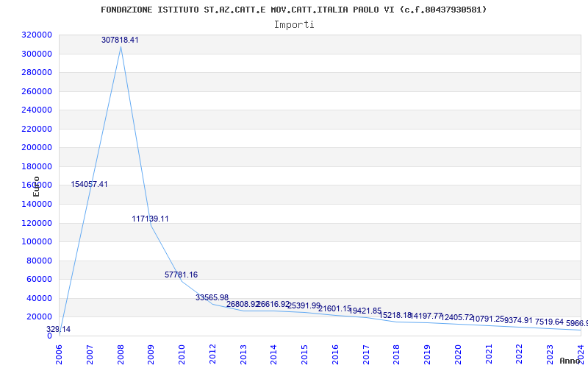Click the 'Importi' subtitle
Image resolution: width=588 pixels, height=368 pixels.
(x=294, y=25)
